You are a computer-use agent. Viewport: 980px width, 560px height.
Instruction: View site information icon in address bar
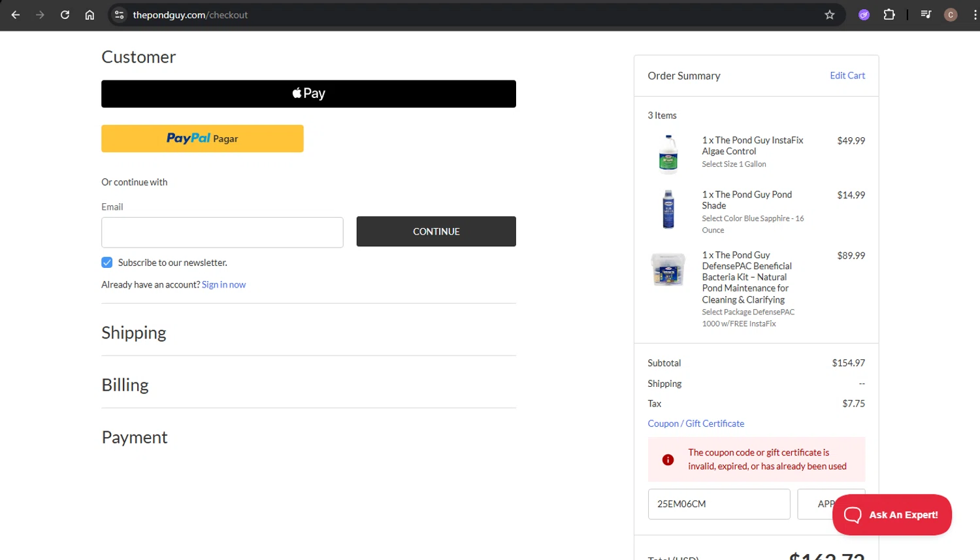click(119, 14)
